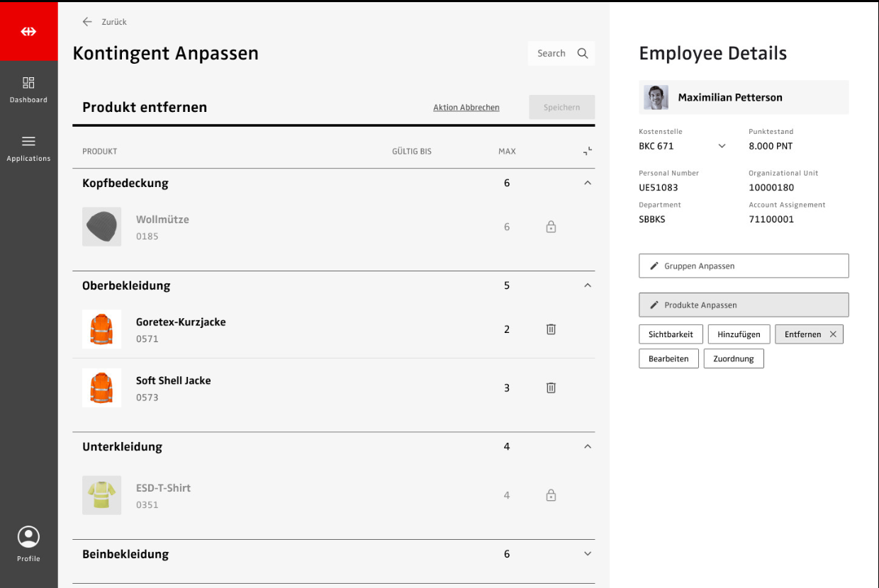Deselect the Entfernen chip via its X
This screenshot has width=879, height=588.
833,334
